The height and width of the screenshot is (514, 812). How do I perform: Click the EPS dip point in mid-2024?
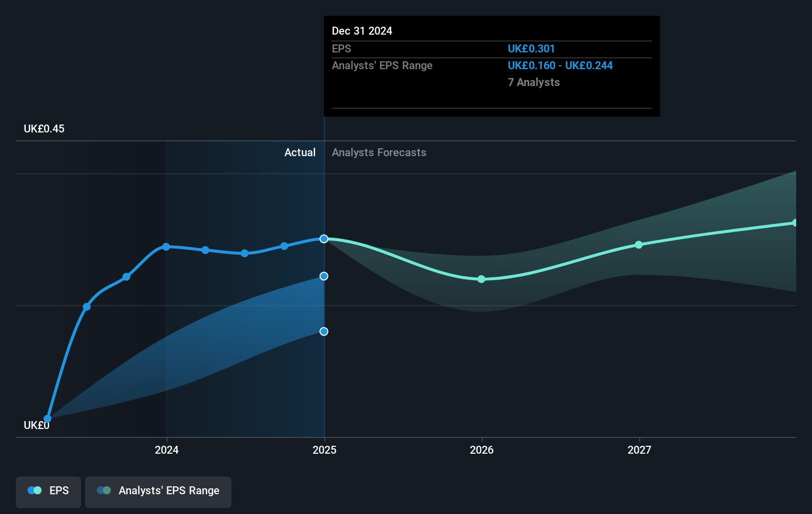(245, 253)
